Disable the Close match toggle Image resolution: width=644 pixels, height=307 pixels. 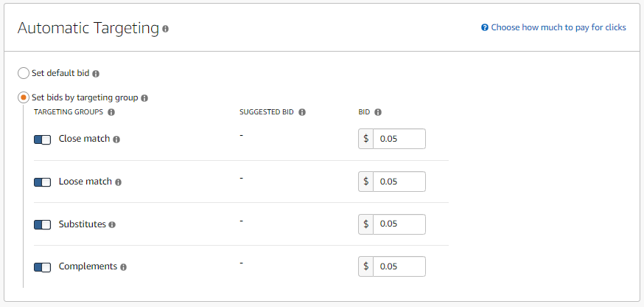[x=42, y=139]
